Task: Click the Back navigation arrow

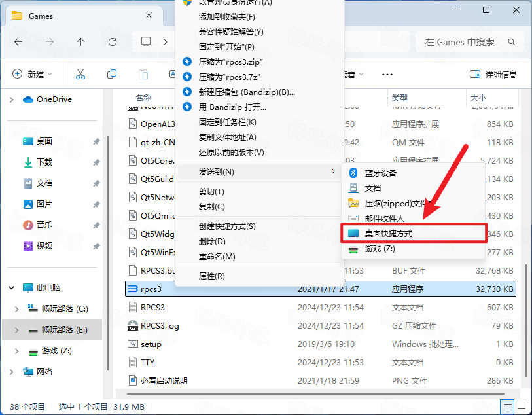Action: coord(18,42)
